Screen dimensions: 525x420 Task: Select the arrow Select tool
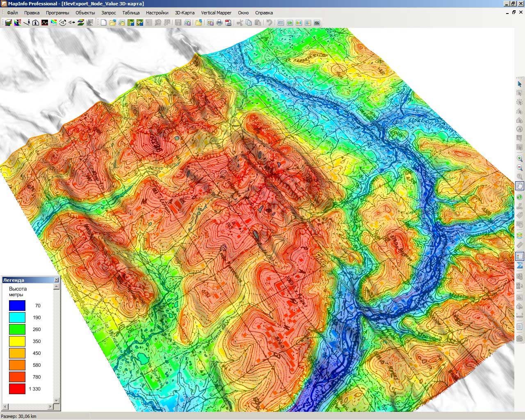pos(520,84)
